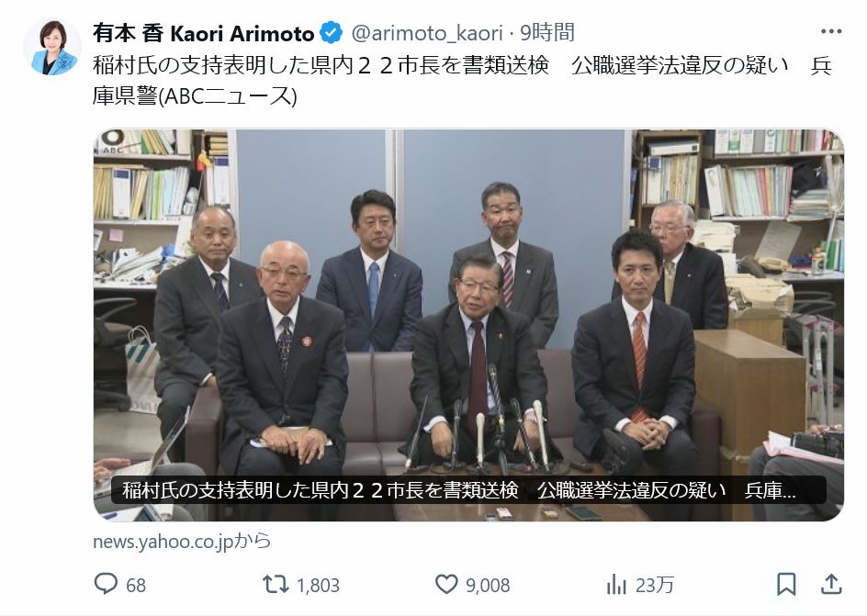Image resolution: width=867 pixels, height=616 pixels.
Task: Click the 9時間 timestamp
Action: pos(546,33)
